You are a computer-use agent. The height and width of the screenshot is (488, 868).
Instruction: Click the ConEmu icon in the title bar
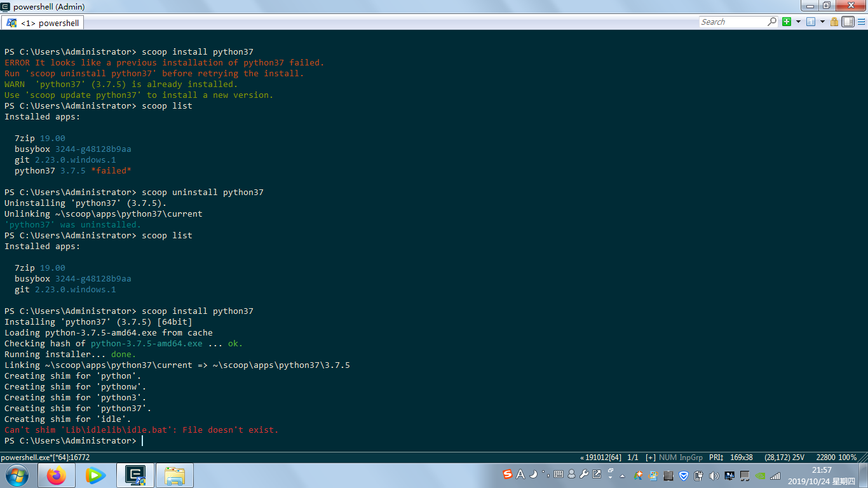pyautogui.click(x=5, y=6)
